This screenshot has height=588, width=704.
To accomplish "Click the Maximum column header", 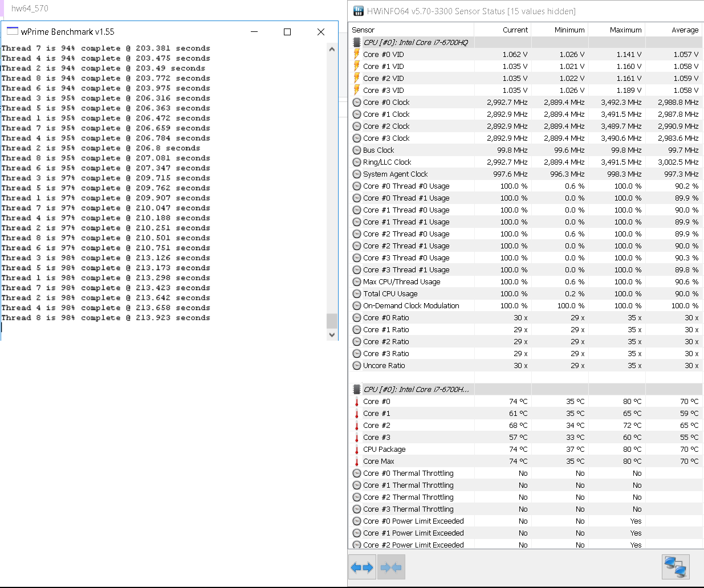I will pyautogui.click(x=617, y=30).
